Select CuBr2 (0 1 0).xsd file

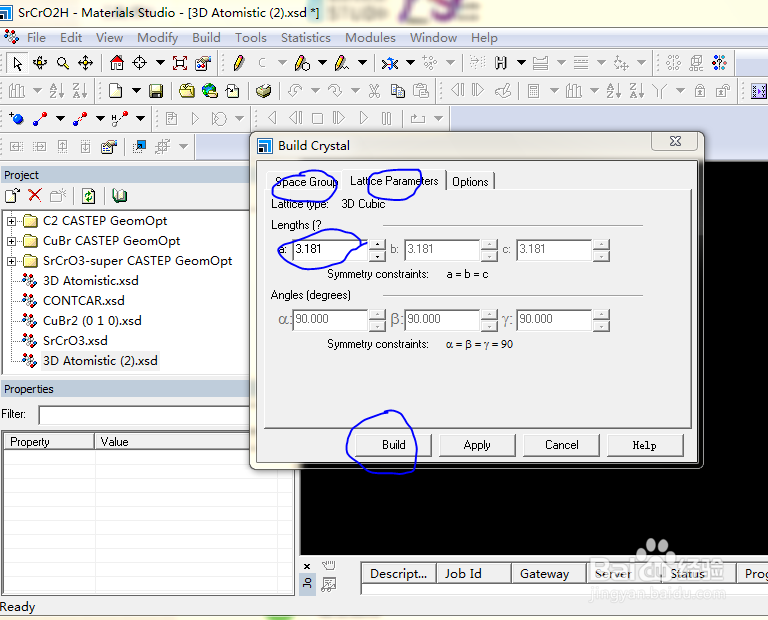click(x=92, y=321)
